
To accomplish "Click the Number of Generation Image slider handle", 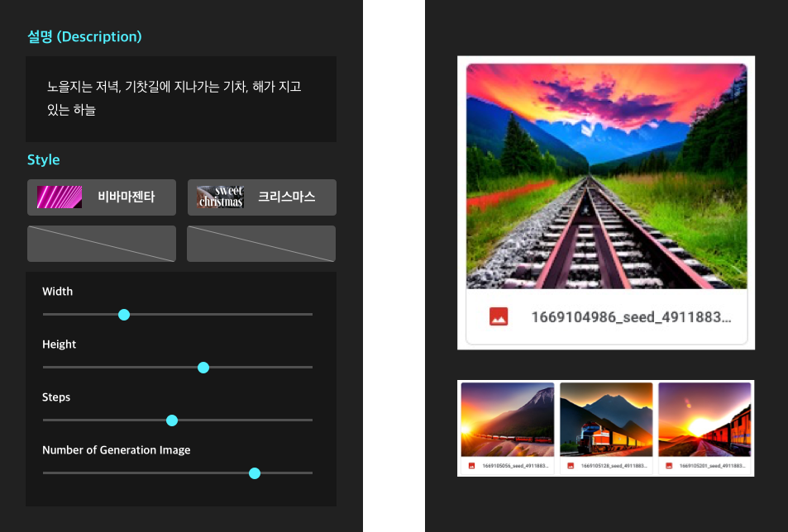I will 255,473.
